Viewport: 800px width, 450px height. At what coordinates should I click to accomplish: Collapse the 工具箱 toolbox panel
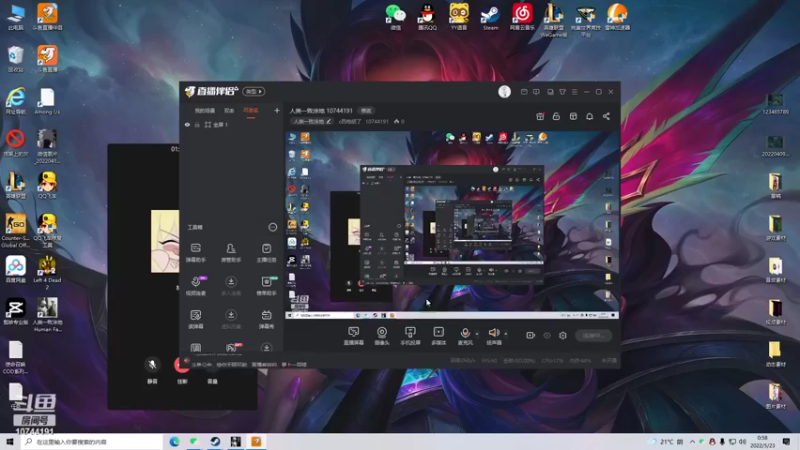click(x=273, y=227)
